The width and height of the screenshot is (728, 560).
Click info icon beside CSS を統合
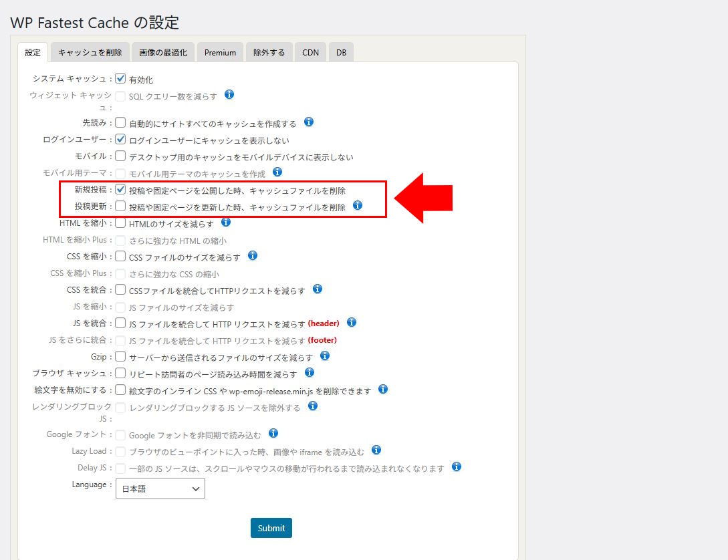(318, 289)
